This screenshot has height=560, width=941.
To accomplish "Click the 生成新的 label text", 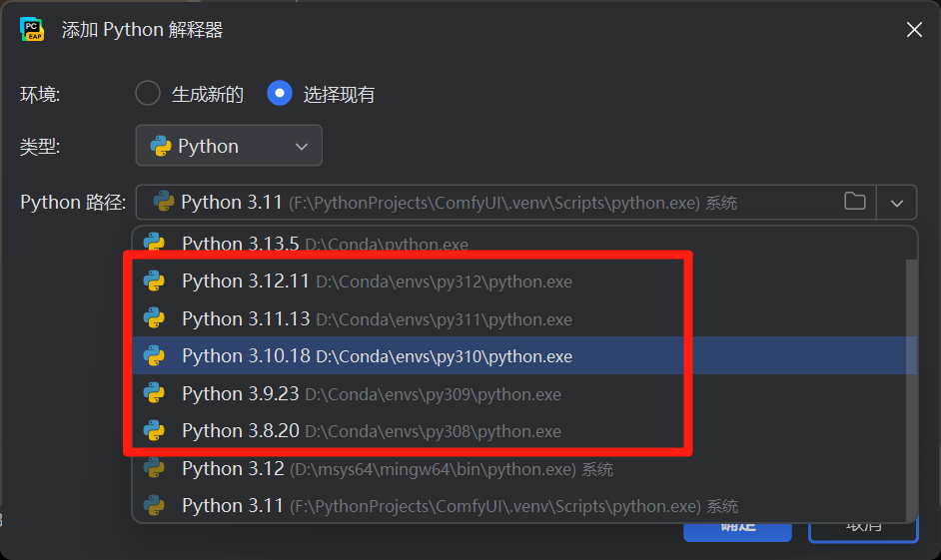I will (208, 94).
